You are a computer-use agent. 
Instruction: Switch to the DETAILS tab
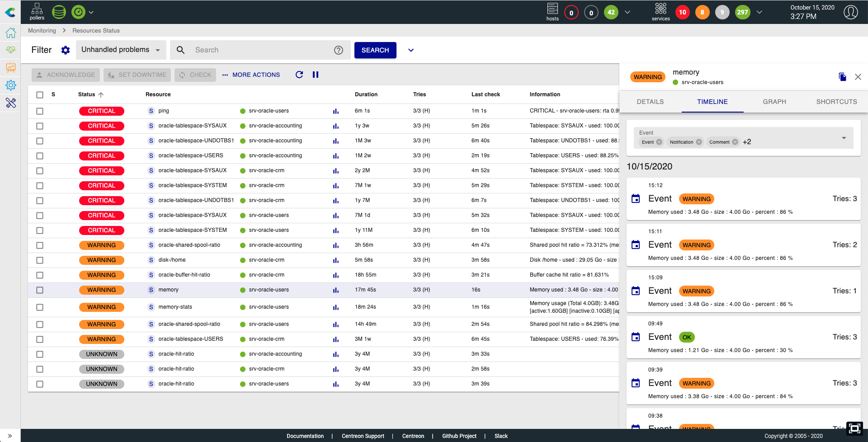(x=650, y=102)
